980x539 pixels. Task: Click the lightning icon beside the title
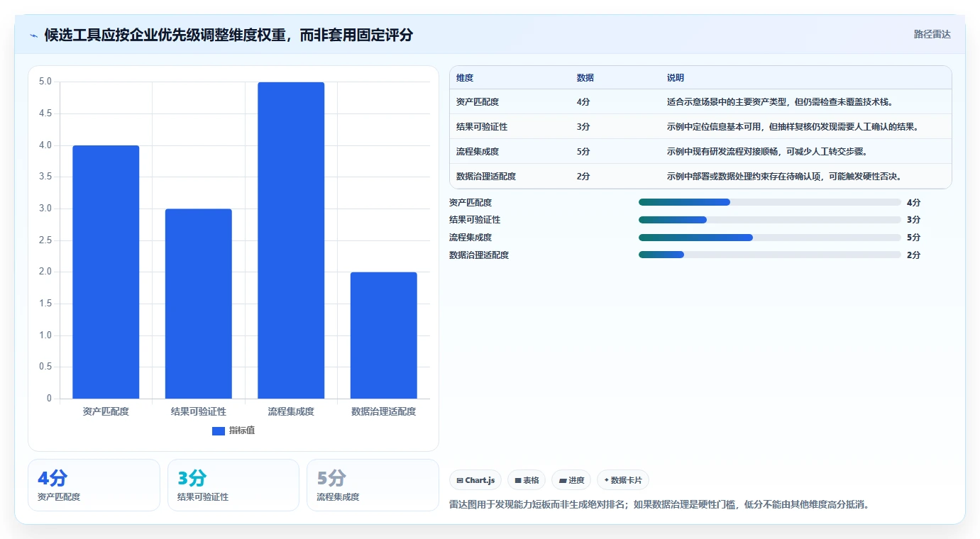click(34, 35)
